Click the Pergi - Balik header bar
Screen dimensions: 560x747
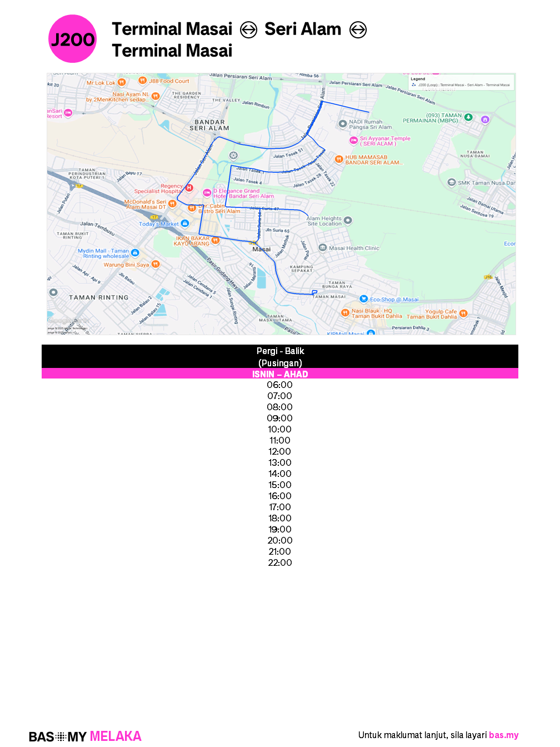[279, 351]
